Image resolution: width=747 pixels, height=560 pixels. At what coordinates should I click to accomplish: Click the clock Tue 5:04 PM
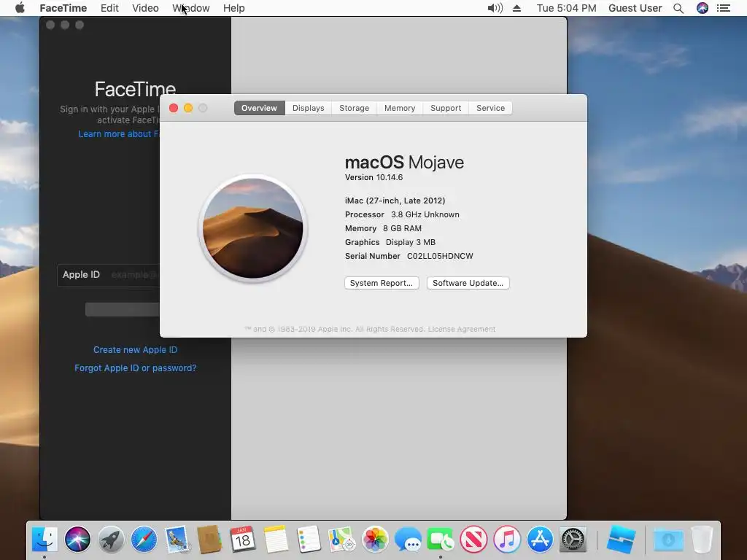tap(566, 8)
